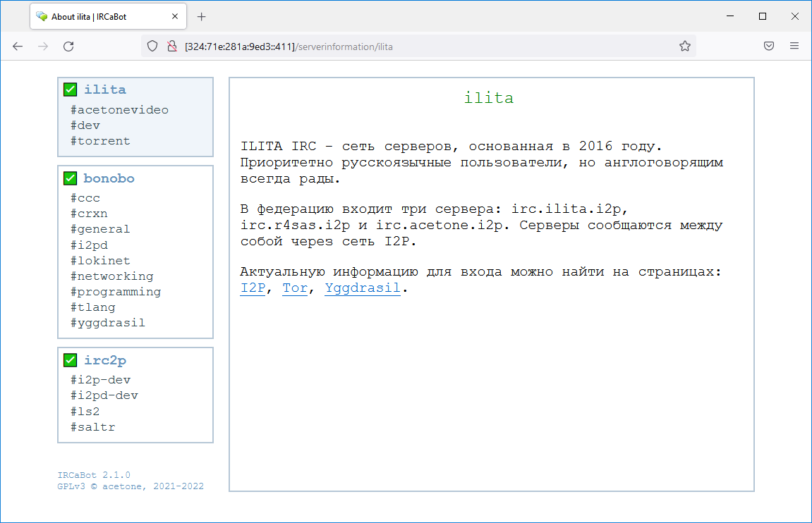Open the #i2p-dev channel
This screenshot has width=812, height=523.
(x=100, y=380)
